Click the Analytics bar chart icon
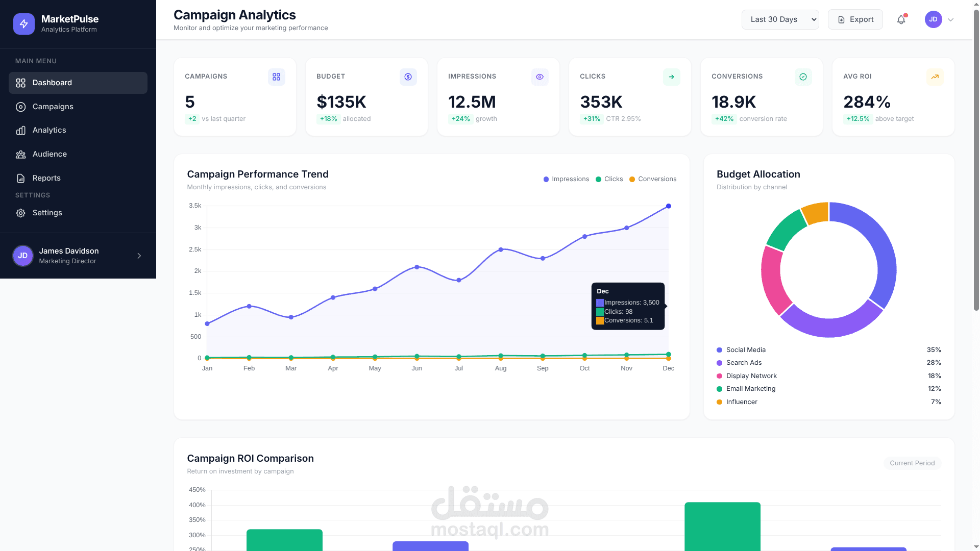 (x=20, y=130)
